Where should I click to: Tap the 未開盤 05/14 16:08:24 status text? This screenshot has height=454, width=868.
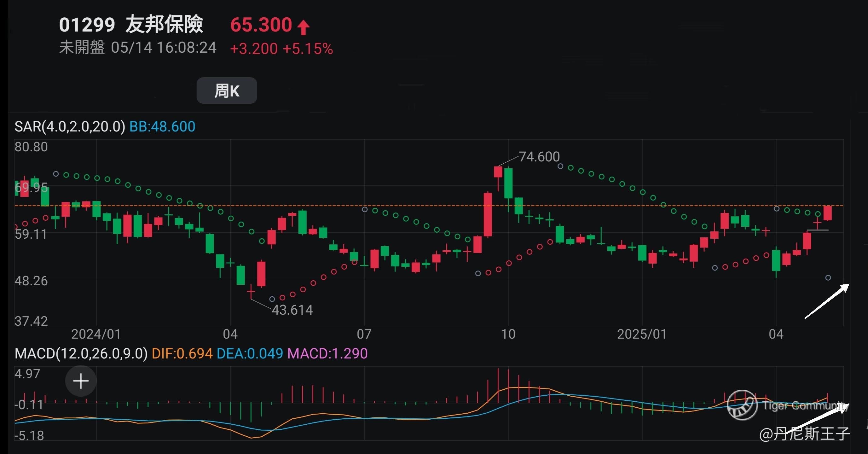(138, 48)
